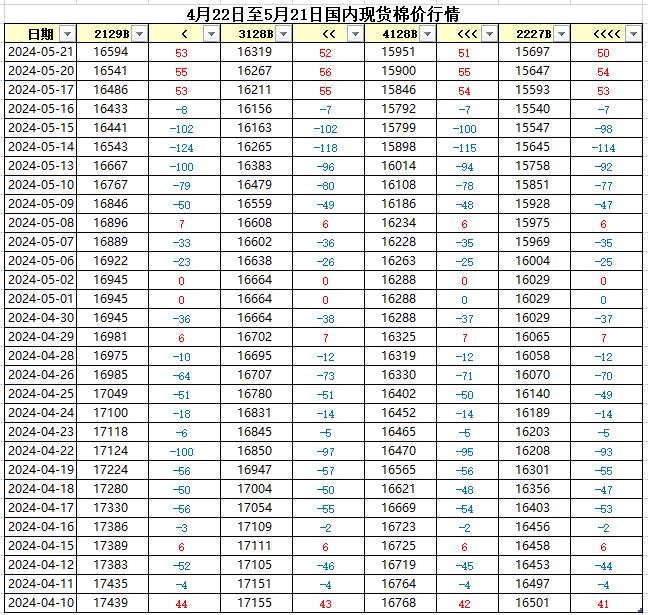This screenshot has height=615, width=648.
Task: Select 3128B price 17004
Action: tap(255, 489)
